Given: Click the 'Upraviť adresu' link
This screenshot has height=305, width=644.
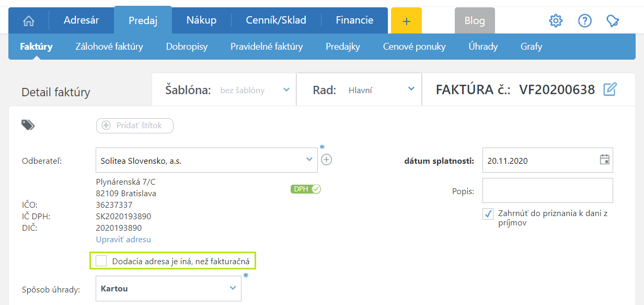Looking at the screenshot, I should (x=123, y=240).
